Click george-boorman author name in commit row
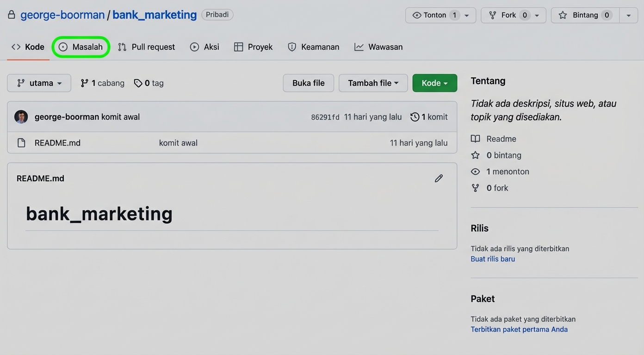Image resolution: width=644 pixels, height=355 pixels. pyautogui.click(x=67, y=117)
